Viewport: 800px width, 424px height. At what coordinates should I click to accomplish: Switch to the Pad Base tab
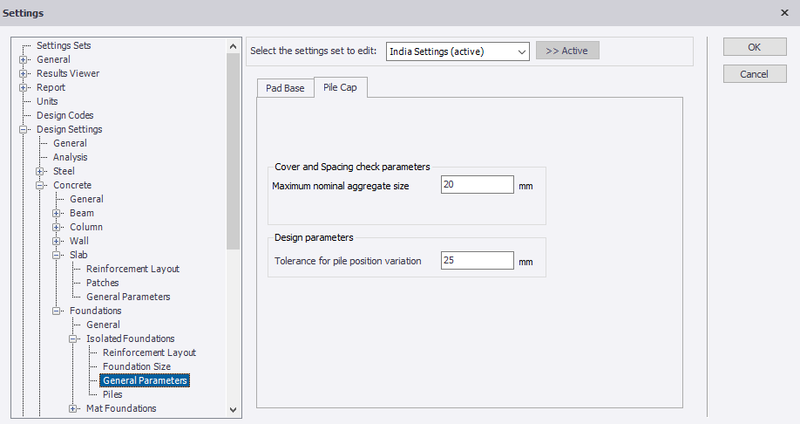285,88
